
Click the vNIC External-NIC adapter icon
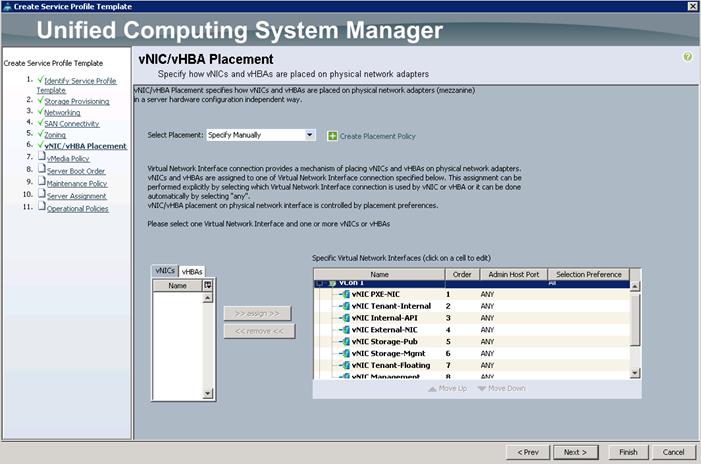(x=346, y=330)
